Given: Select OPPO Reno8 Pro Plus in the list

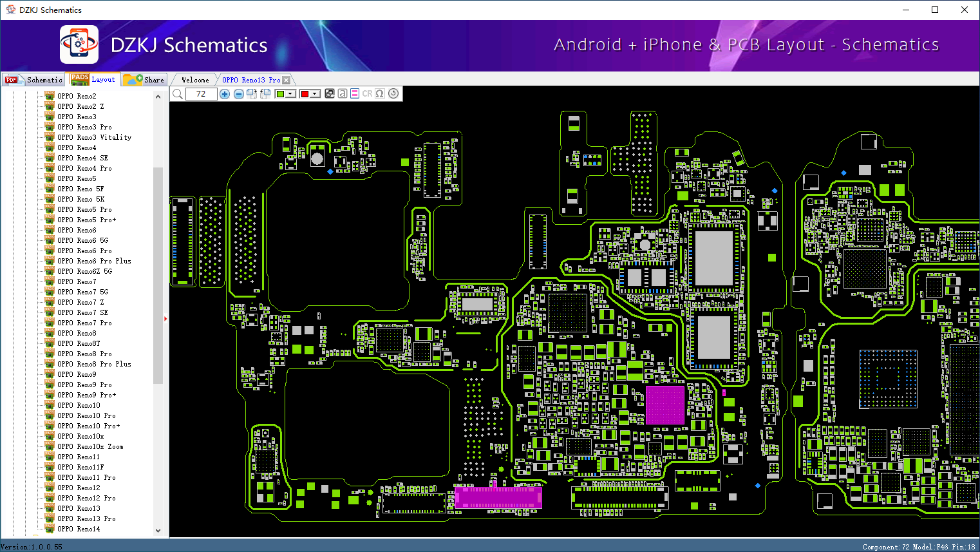Looking at the screenshot, I should coord(94,364).
